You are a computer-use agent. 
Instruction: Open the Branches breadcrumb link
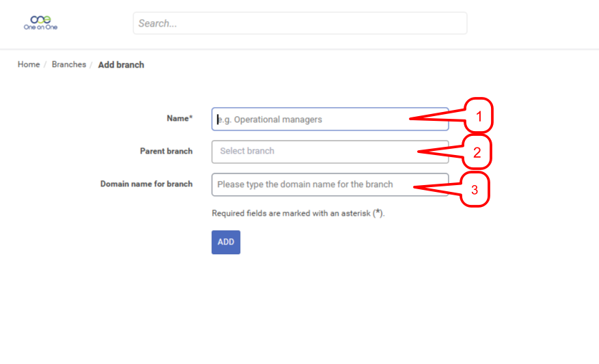69,65
